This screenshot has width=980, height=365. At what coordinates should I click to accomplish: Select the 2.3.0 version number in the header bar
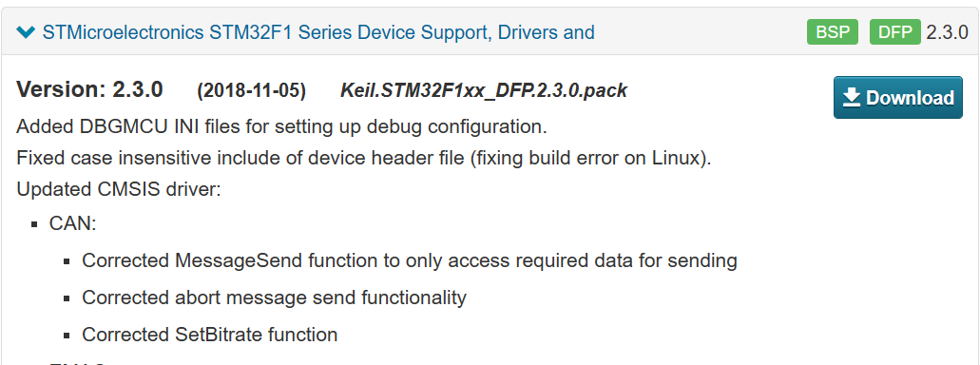tap(947, 32)
